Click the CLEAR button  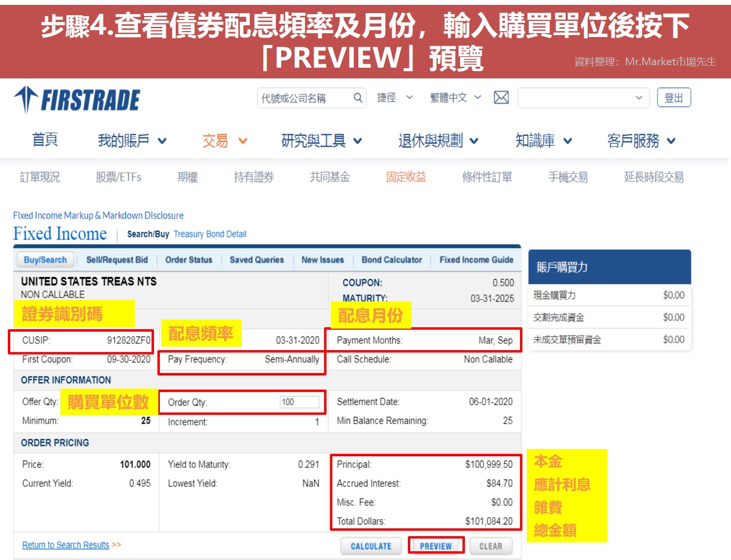pyautogui.click(x=491, y=546)
